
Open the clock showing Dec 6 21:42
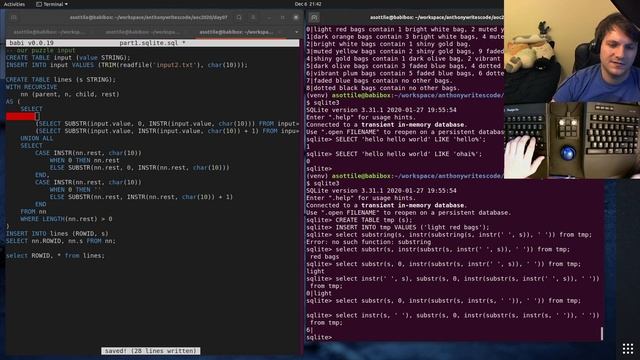pyautogui.click(x=308, y=4)
